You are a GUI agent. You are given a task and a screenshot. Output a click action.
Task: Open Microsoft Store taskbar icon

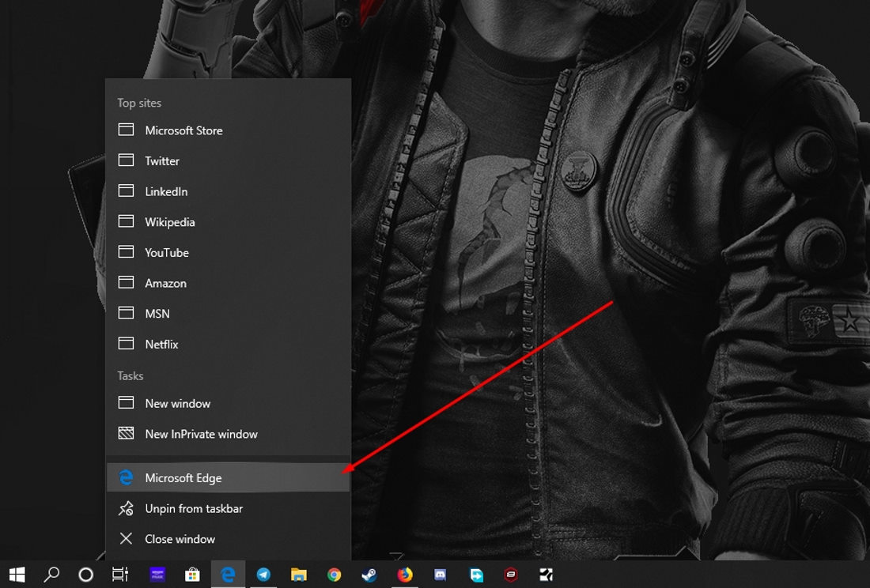[x=192, y=574]
